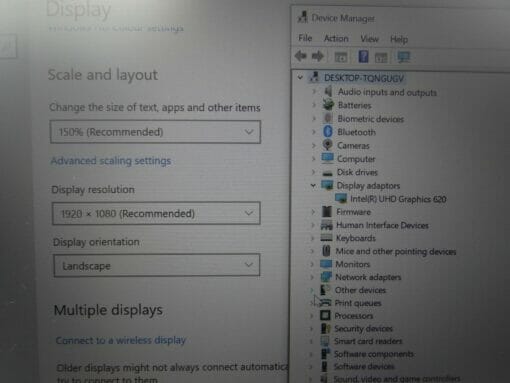
Task: Expand the Keyboards node arrow
Action: (312, 238)
